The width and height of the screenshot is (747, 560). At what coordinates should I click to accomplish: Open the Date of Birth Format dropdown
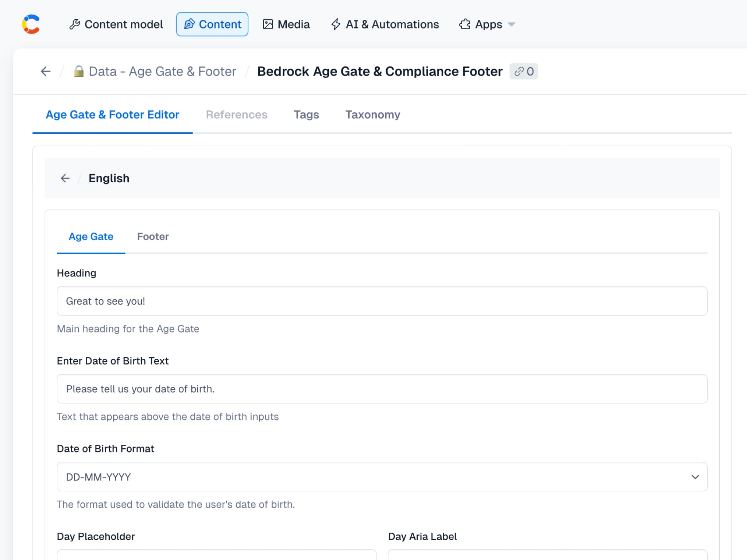point(382,477)
